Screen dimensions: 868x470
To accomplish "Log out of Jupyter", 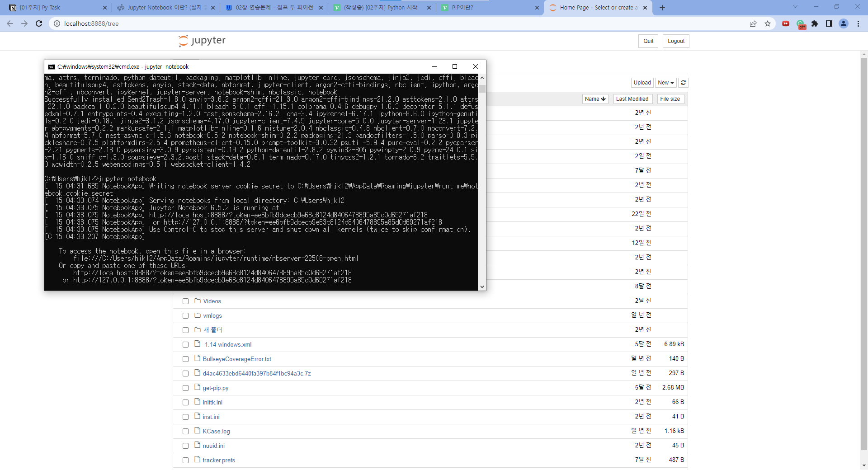I will [676, 41].
